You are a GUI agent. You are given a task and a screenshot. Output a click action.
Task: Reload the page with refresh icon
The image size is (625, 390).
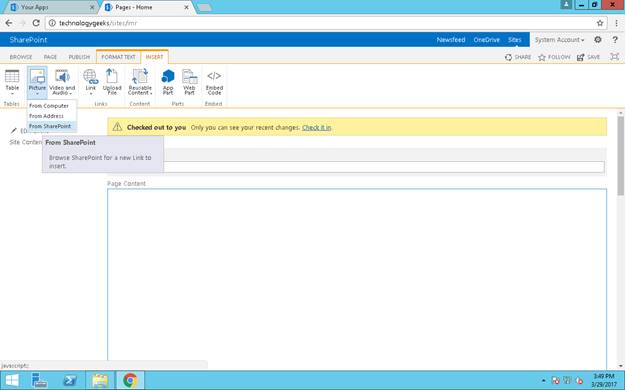36,23
